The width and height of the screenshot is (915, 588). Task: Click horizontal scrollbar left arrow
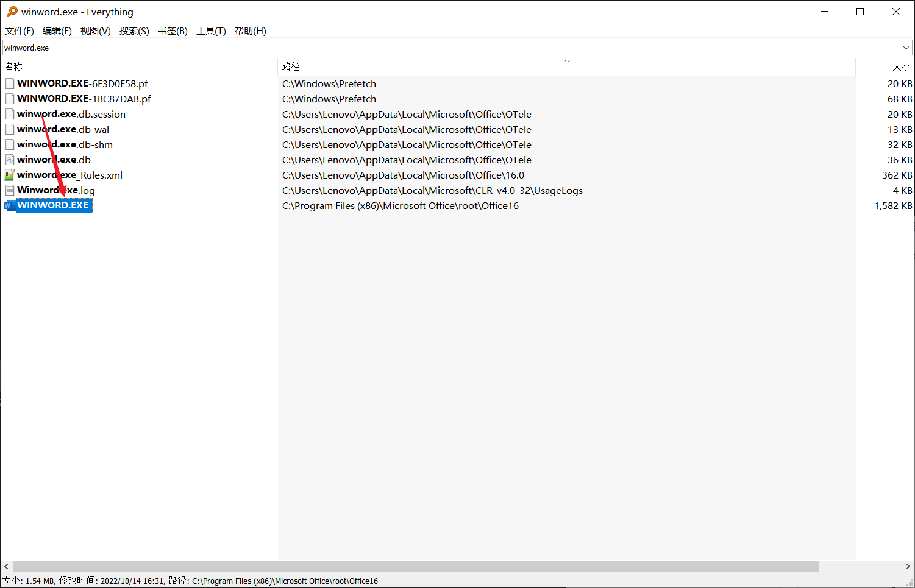pyautogui.click(x=7, y=566)
